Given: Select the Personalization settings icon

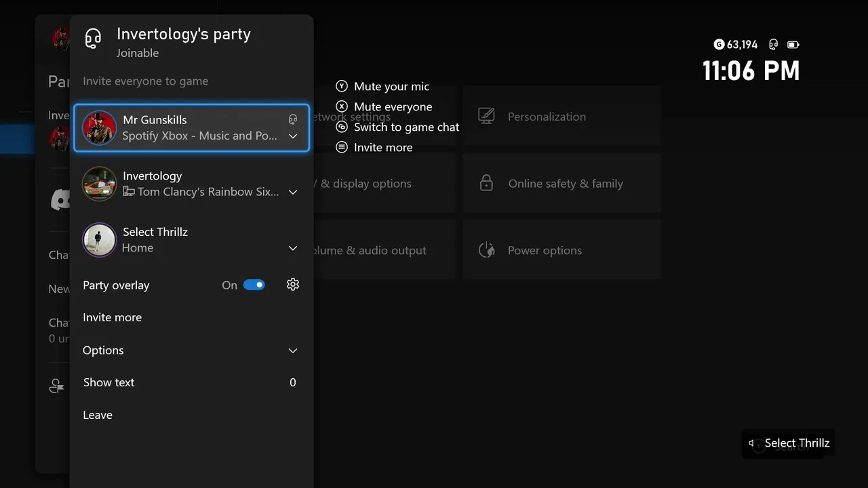Looking at the screenshot, I should pos(486,116).
